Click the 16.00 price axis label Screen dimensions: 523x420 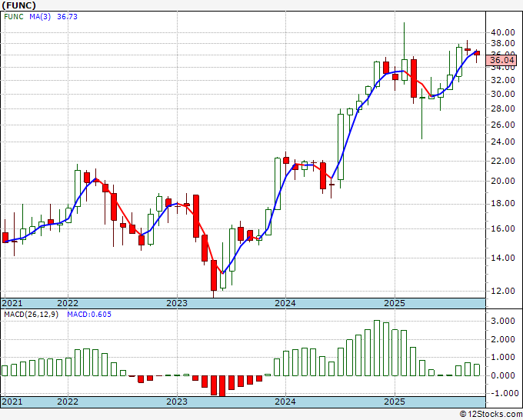(x=502, y=229)
